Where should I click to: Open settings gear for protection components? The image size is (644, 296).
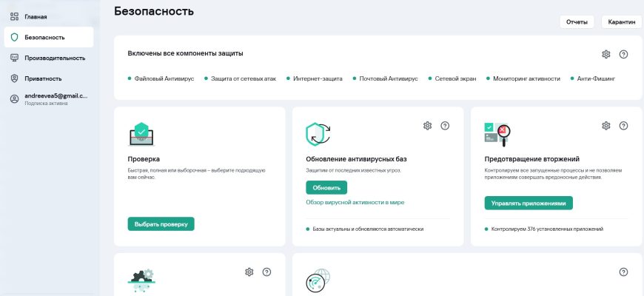(x=606, y=54)
